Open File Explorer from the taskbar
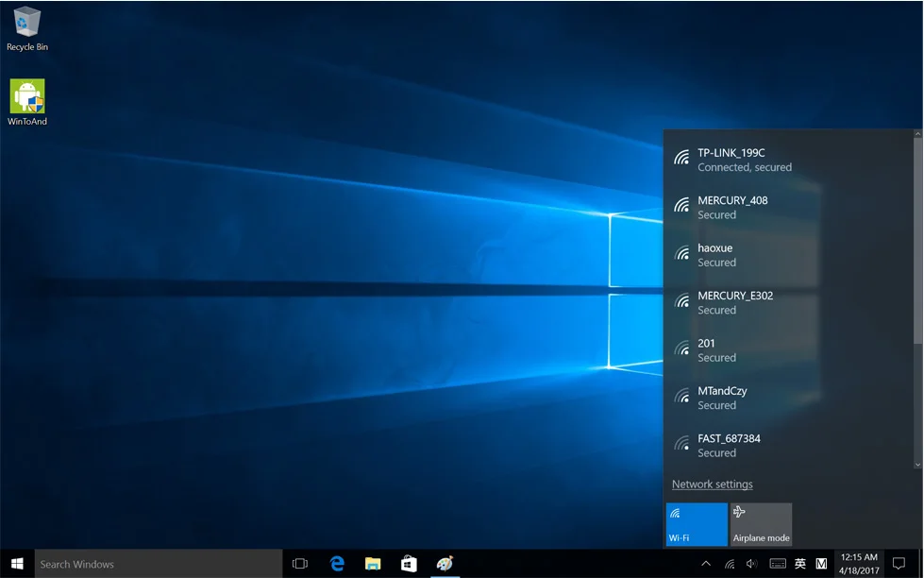The width and height of the screenshot is (924, 578). pos(373,564)
